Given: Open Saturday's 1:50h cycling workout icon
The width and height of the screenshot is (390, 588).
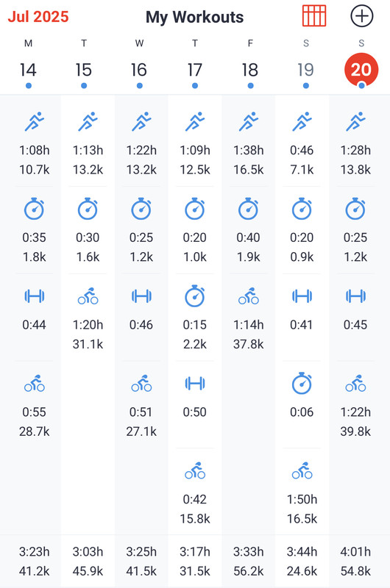Looking at the screenshot, I should point(302,471).
